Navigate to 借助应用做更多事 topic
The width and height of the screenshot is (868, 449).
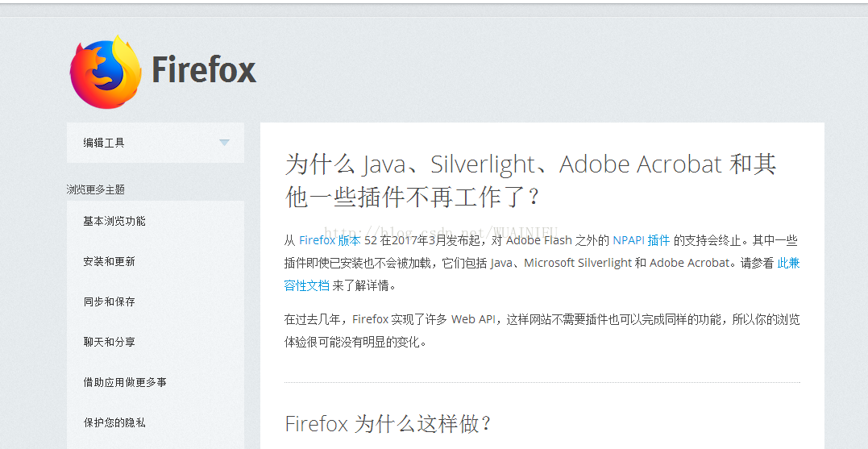125,382
